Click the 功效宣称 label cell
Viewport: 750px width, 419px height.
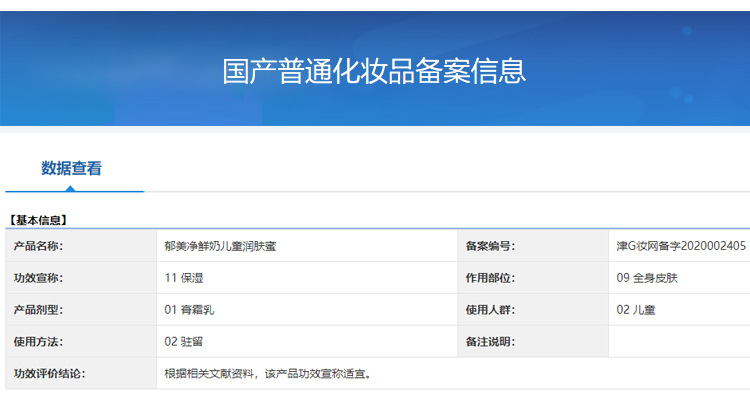(81, 278)
